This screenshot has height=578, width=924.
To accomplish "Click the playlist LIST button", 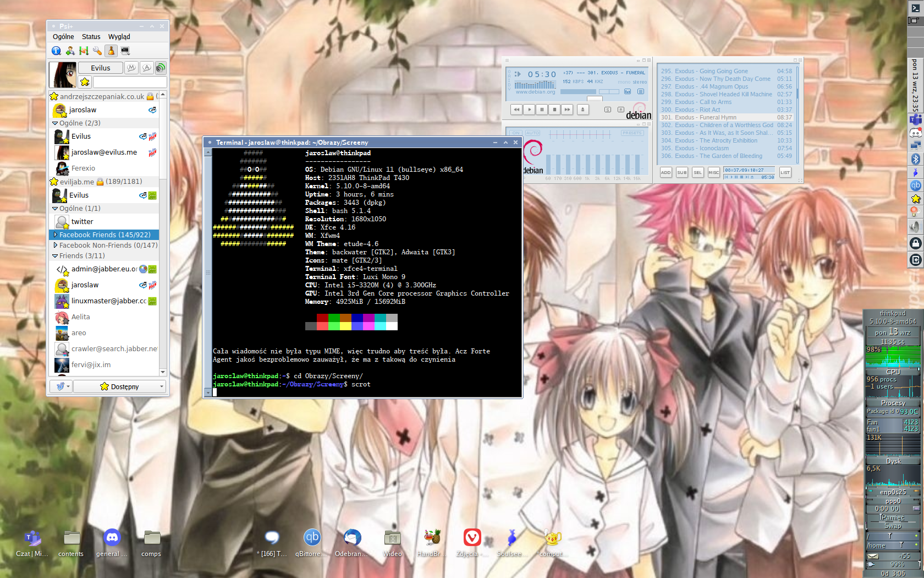I will 785,172.
